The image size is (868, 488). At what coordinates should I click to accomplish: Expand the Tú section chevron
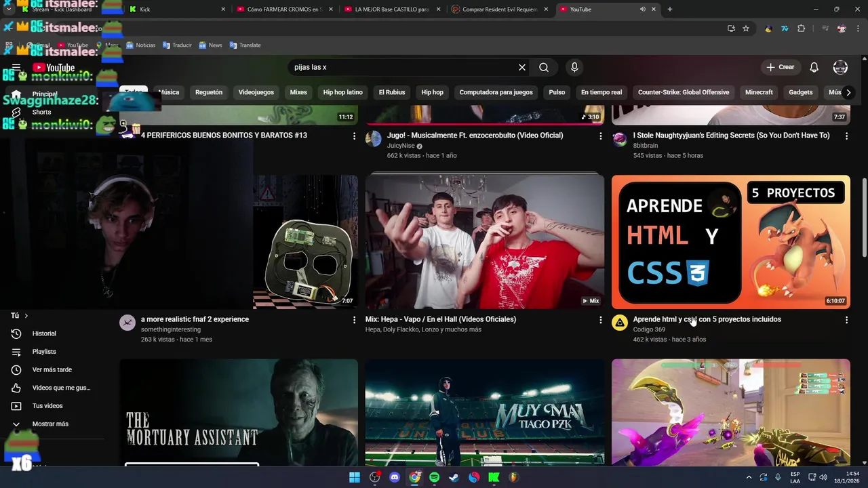pyautogui.click(x=26, y=316)
